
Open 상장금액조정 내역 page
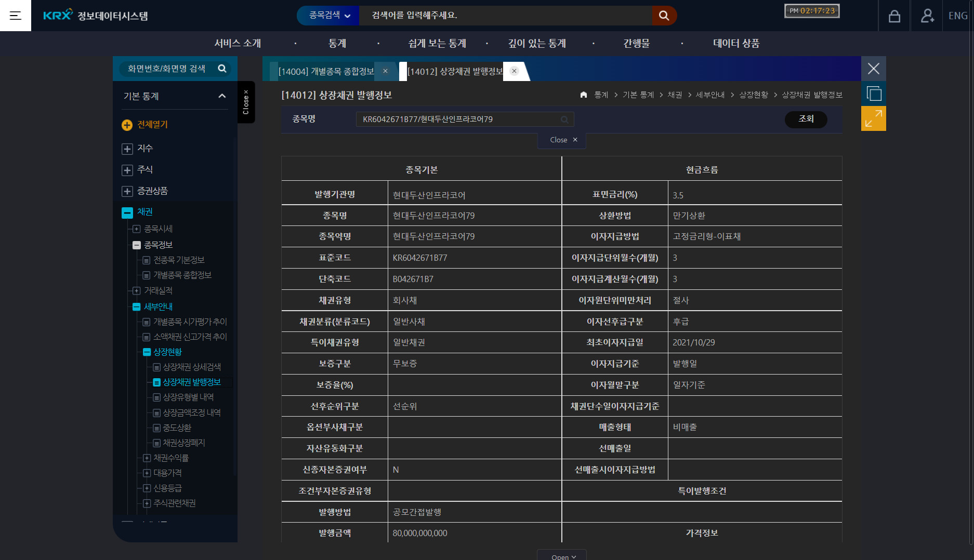click(x=192, y=412)
